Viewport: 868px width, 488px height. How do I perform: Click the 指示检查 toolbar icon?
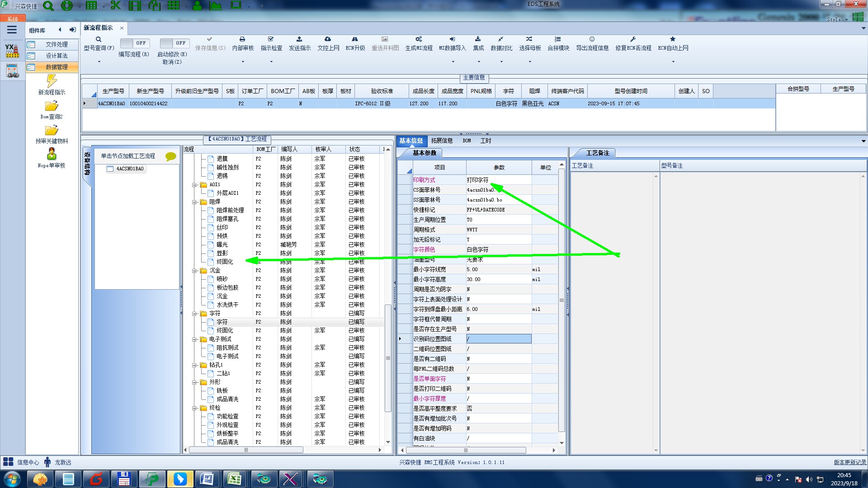click(x=271, y=40)
